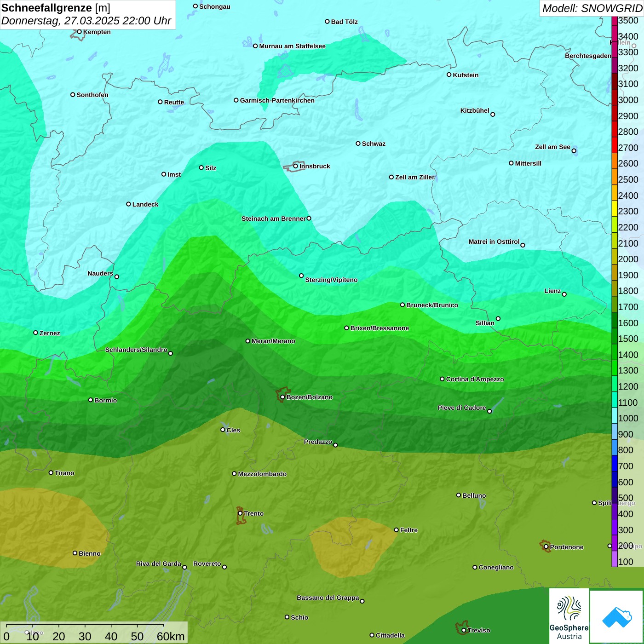Click the Kempten city marker dot
This screenshot has height=644, width=644.
[x=79, y=32]
